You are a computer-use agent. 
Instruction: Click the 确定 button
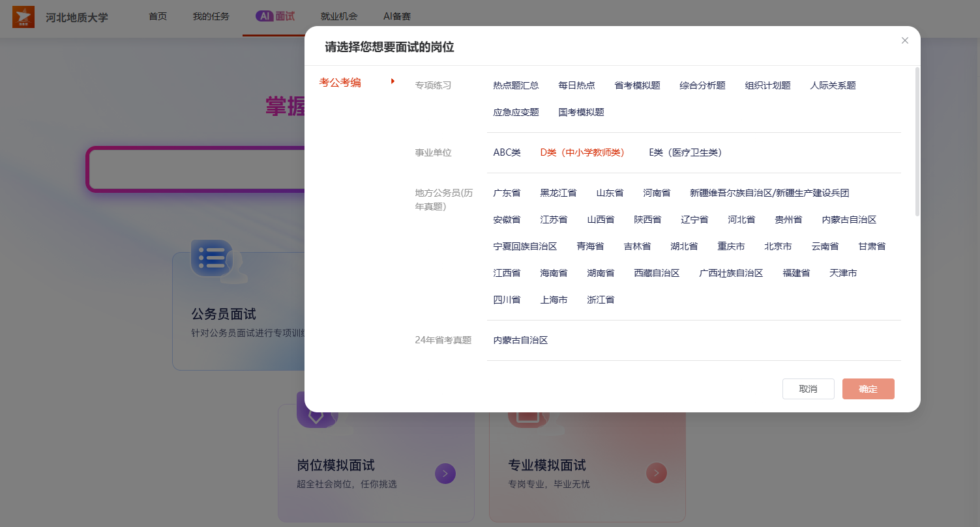tap(868, 389)
